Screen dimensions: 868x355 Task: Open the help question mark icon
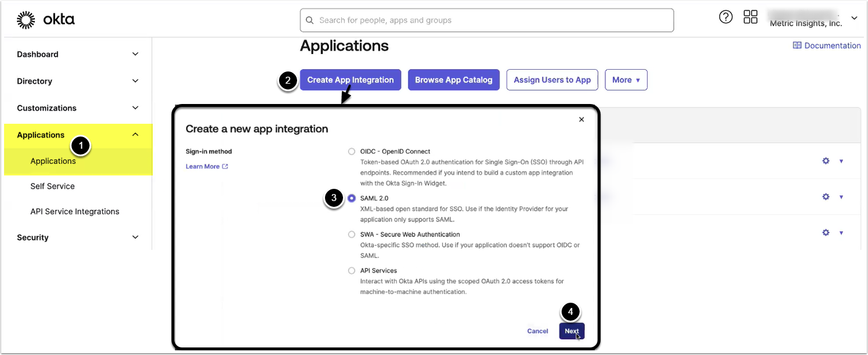click(x=726, y=17)
